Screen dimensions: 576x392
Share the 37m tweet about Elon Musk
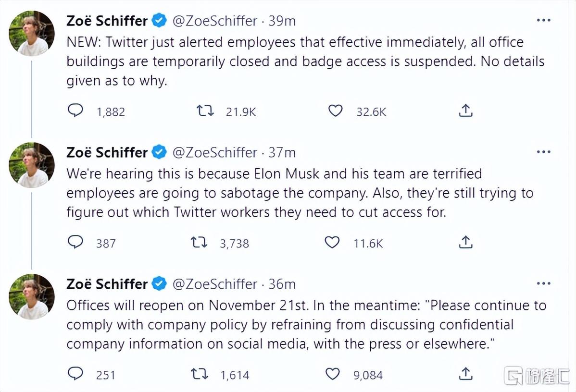tap(465, 242)
